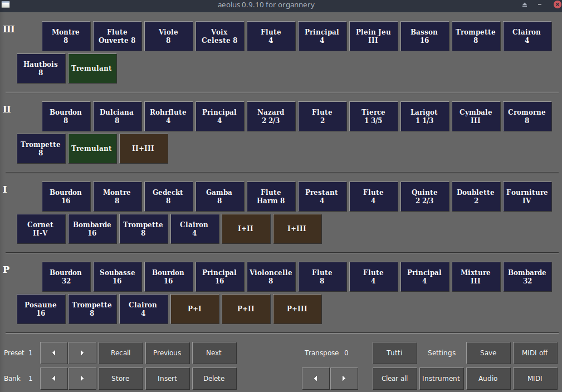Toggle Rohrflute 4 stop
The image size is (562, 392).
pyautogui.click(x=169, y=116)
